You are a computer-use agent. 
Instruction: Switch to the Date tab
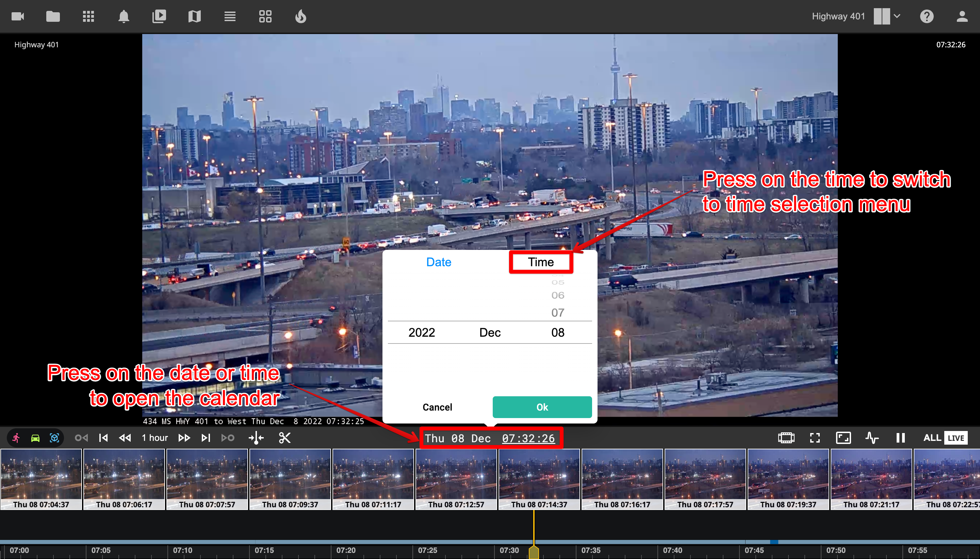[x=439, y=262]
